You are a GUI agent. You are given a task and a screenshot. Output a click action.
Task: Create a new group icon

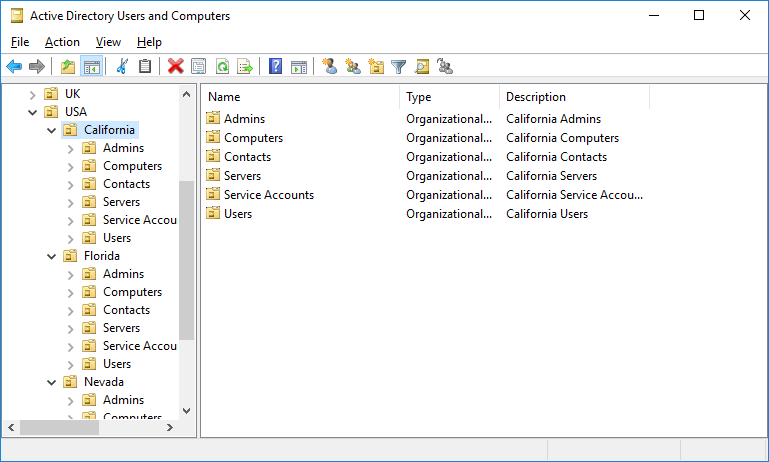point(353,66)
